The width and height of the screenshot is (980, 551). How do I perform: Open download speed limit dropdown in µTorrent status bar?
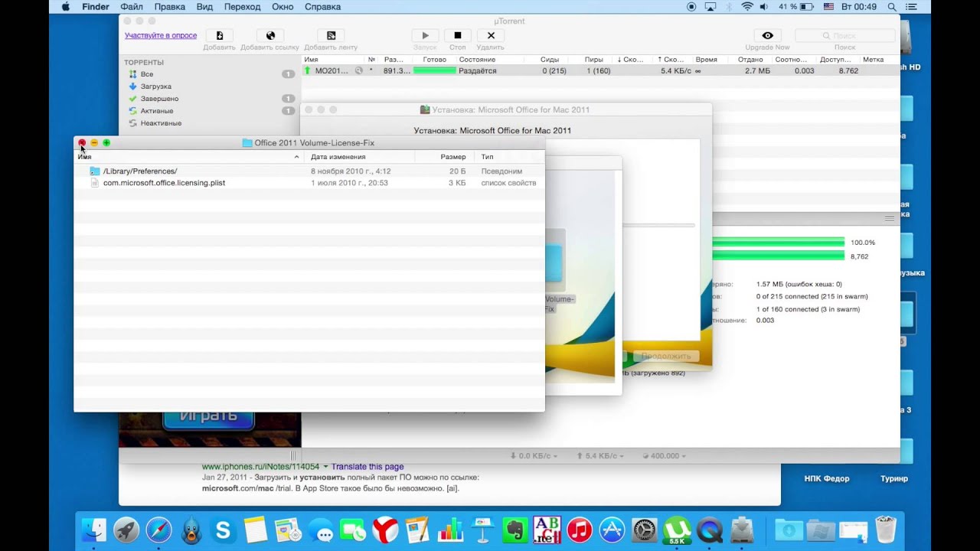(534, 455)
